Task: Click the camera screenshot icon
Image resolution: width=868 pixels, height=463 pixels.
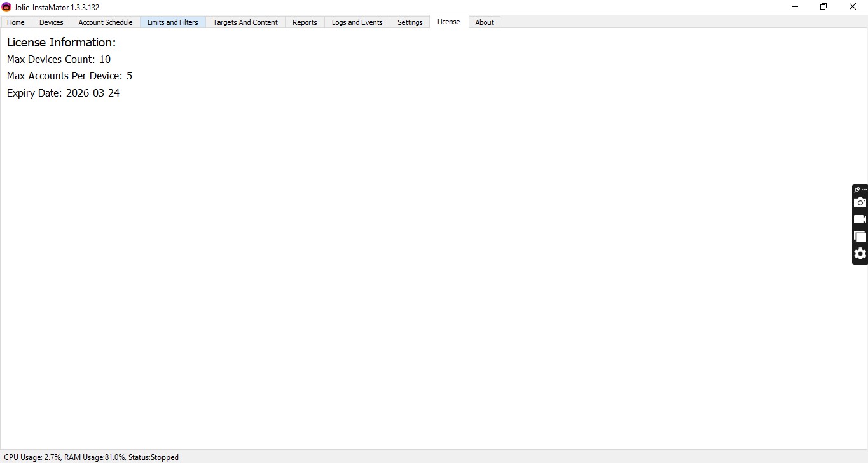Action: tap(860, 202)
